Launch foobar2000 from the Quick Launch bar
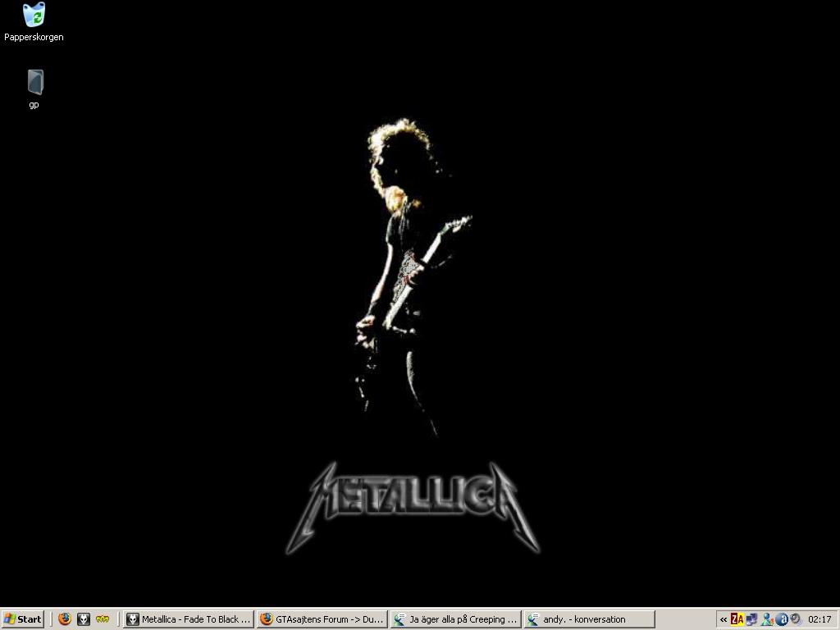 [x=84, y=619]
